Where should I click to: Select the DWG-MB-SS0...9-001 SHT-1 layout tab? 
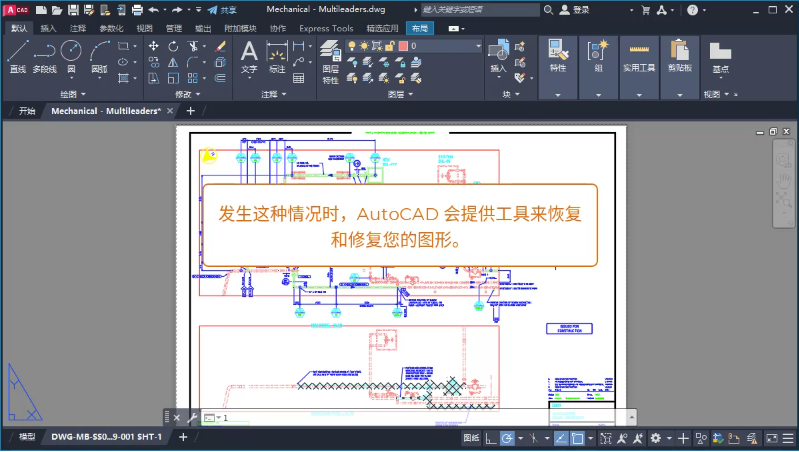106,437
